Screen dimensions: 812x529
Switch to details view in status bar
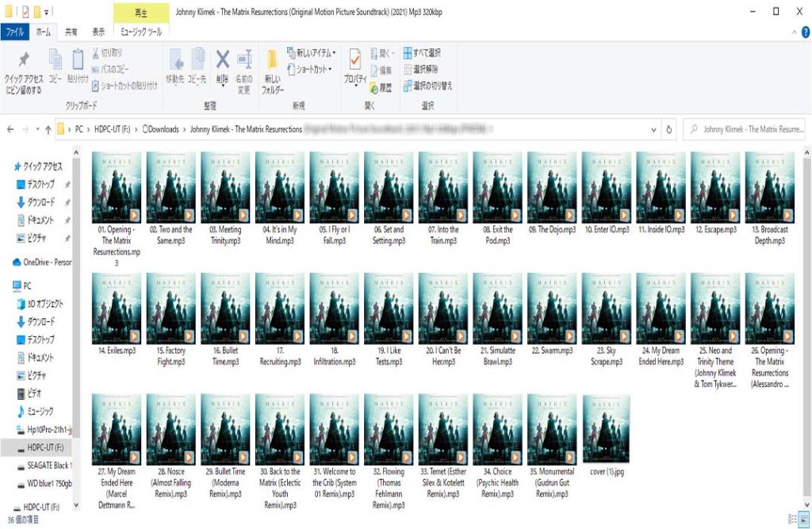792,519
